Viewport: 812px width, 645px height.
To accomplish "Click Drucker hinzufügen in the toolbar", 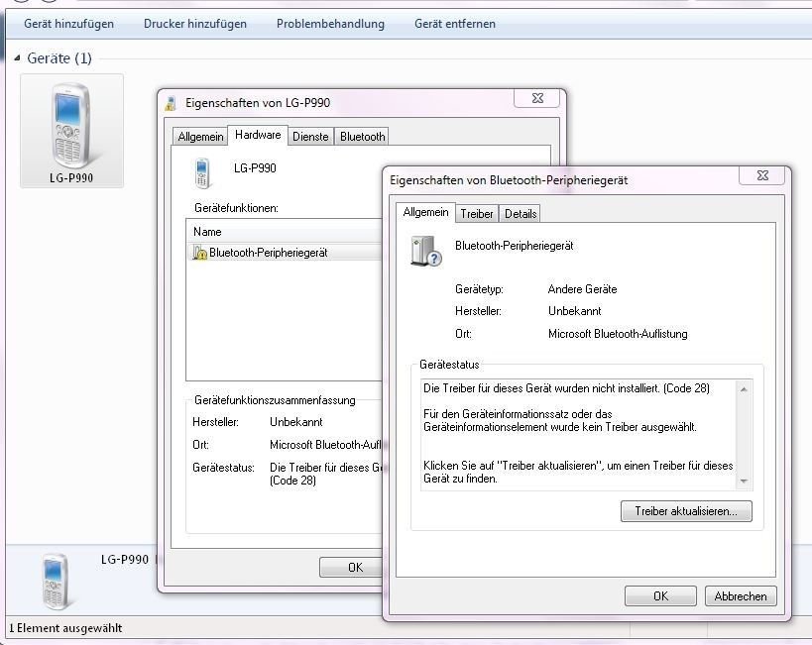I will click(x=195, y=24).
